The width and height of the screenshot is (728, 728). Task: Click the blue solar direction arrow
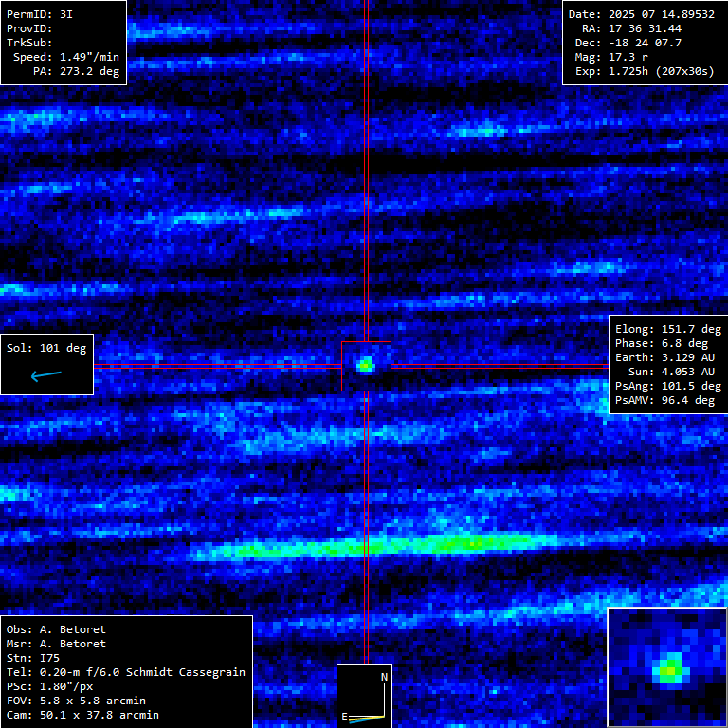tap(45, 375)
